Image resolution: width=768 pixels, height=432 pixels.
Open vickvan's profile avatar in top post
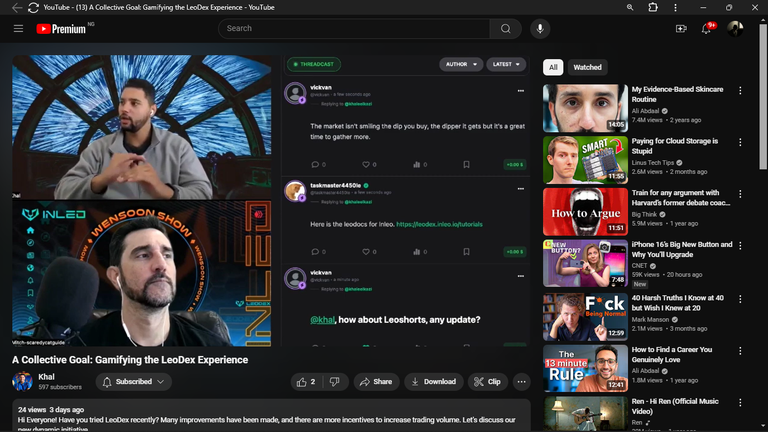point(295,93)
